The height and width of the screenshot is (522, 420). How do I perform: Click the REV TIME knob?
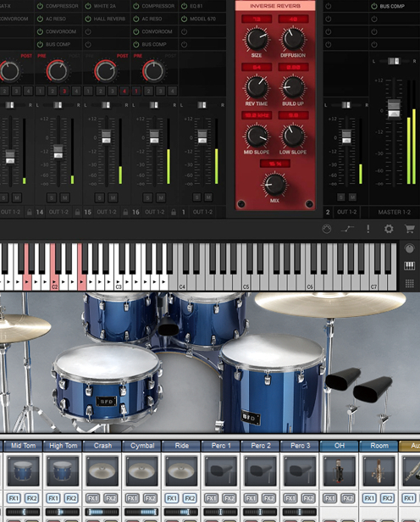point(257,87)
